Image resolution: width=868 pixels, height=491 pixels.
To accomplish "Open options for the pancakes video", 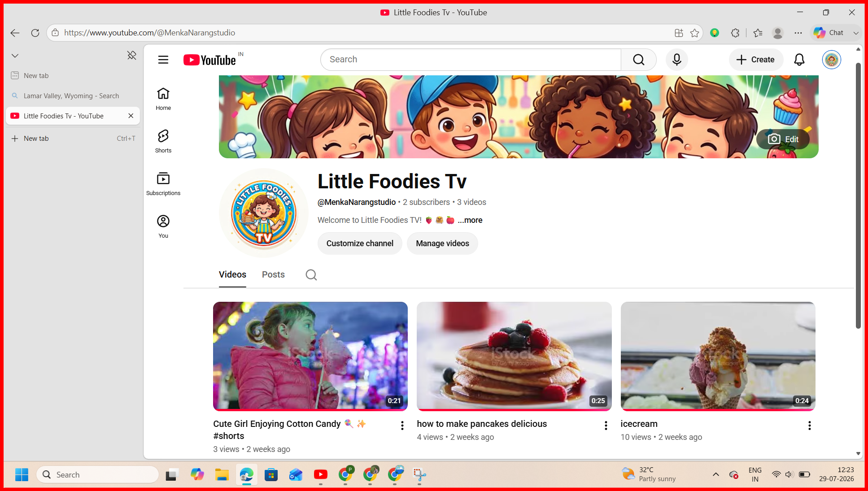I will tap(606, 426).
